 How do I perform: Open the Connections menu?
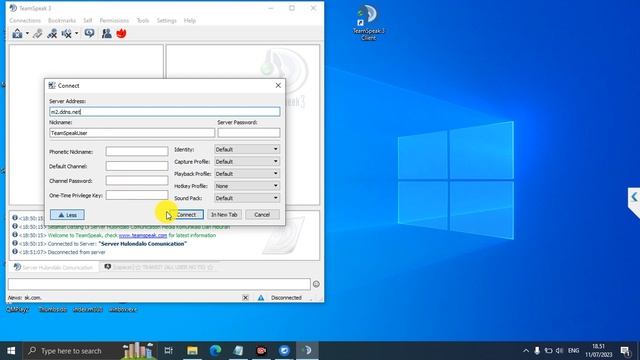coord(25,20)
